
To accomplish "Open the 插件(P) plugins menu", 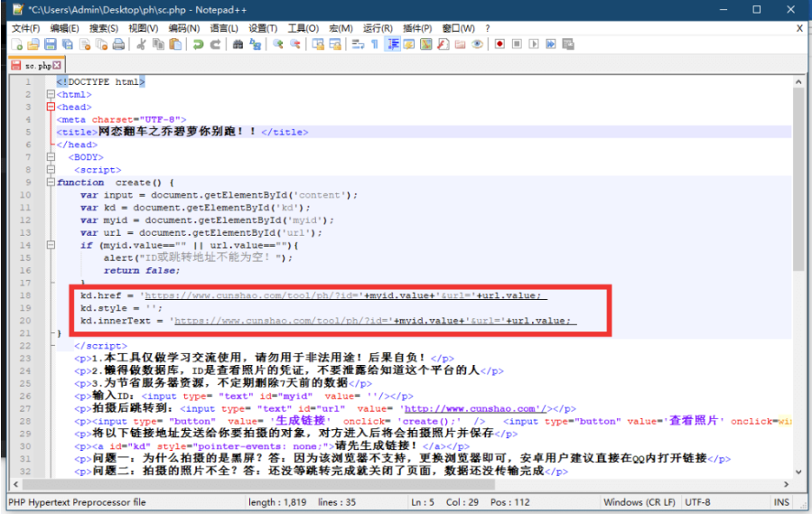I will (x=416, y=28).
